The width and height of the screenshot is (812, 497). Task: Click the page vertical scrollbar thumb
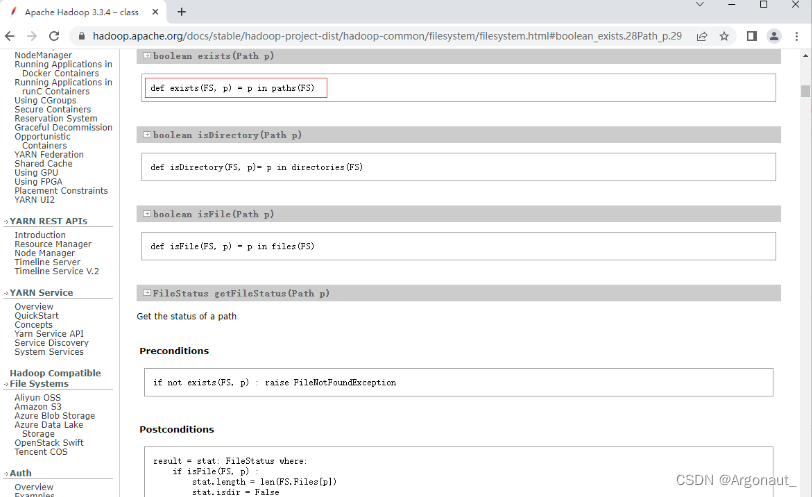(805, 91)
